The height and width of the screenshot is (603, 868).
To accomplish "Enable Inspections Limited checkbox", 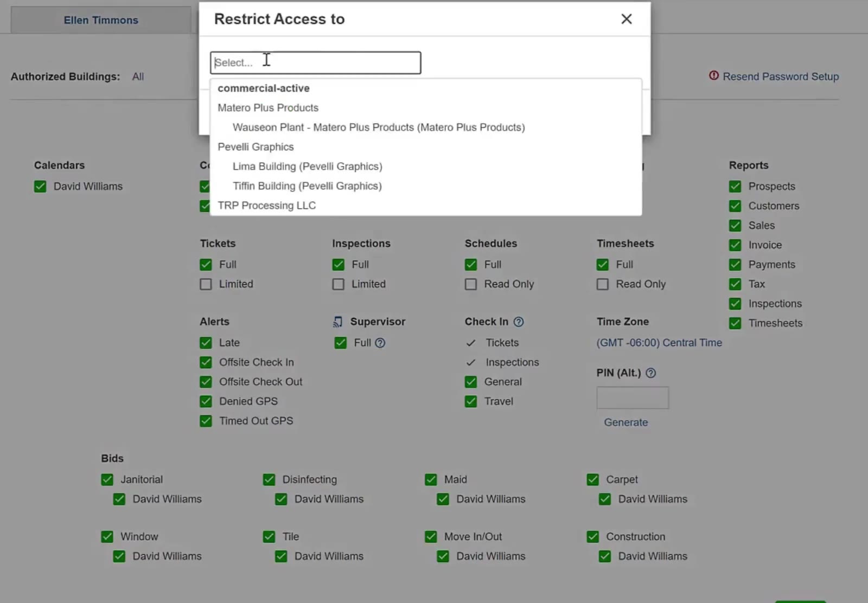I will coord(338,284).
